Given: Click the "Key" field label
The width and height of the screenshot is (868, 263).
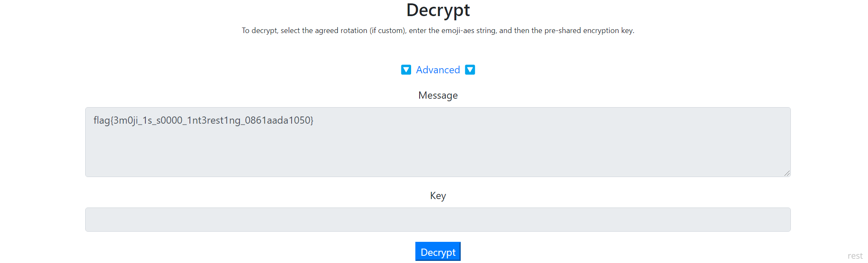Looking at the screenshot, I should [438, 196].
